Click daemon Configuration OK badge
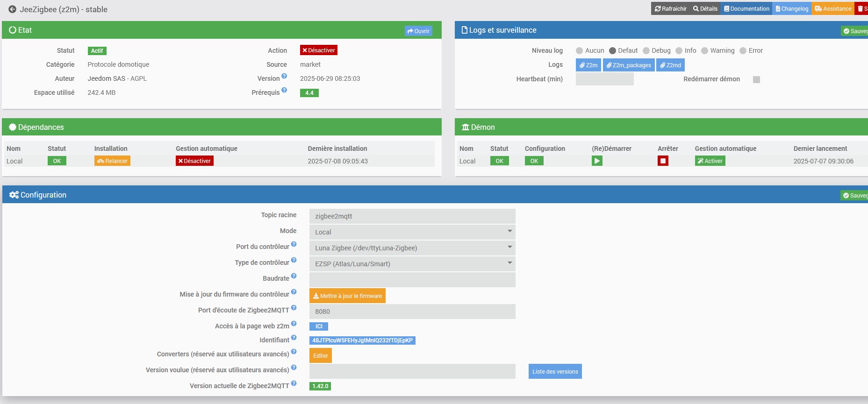The width and height of the screenshot is (868, 404). [x=534, y=161]
